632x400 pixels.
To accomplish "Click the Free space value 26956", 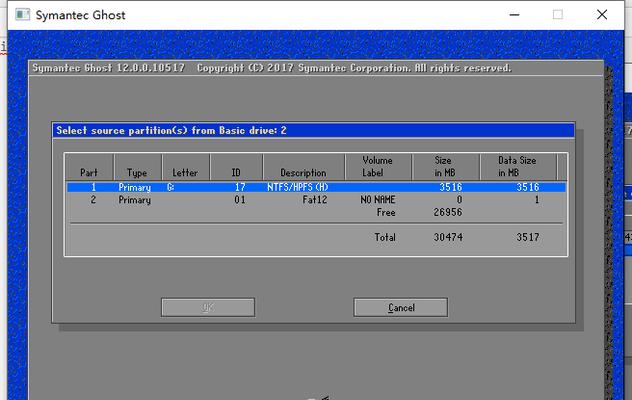I will [448, 212].
